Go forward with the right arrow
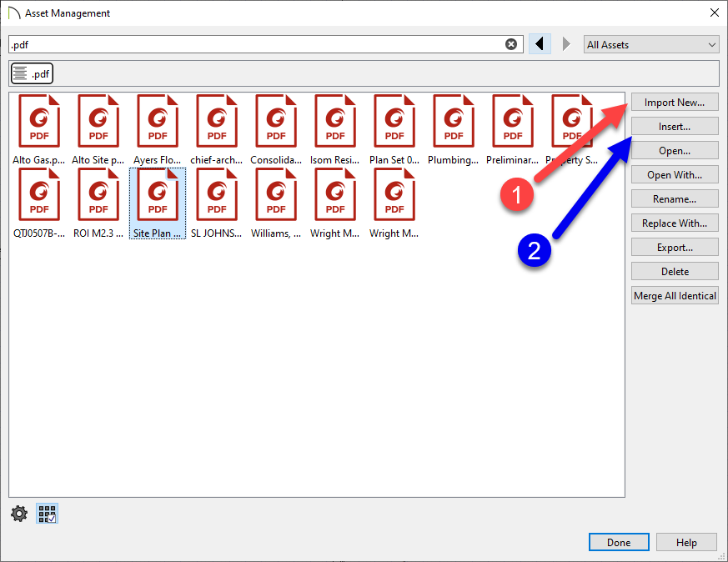The width and height of the screenshot is (728, 562). coord(566,44)
